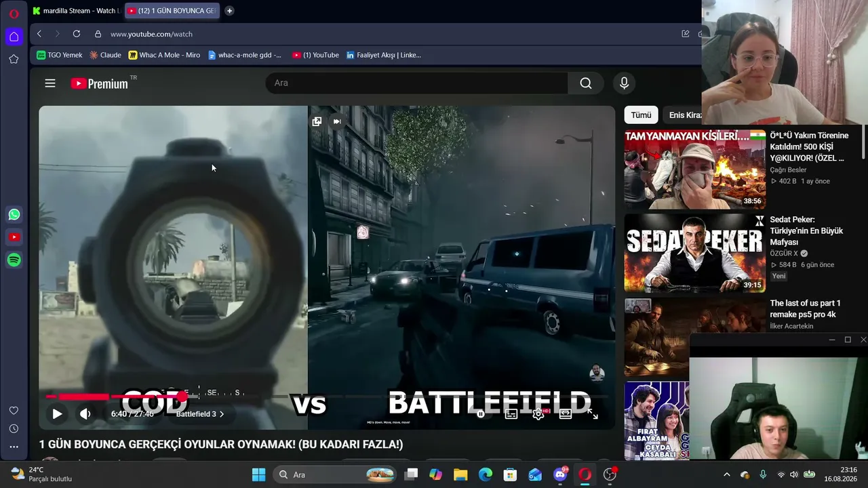The image size is (868, 488).
Task: Open the Sedat Peker video thumbnail
Action: tap(695, 253)
